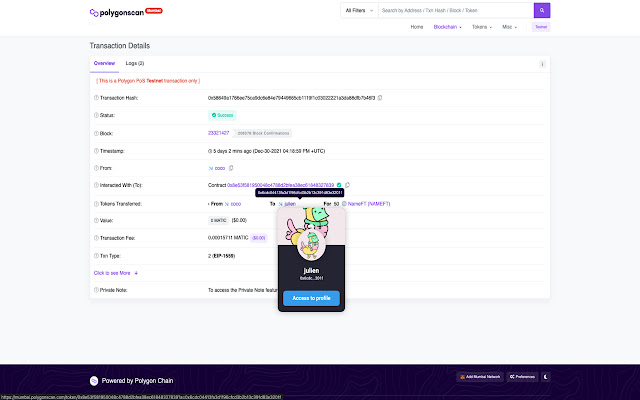Copy the contract address in Interacted With row
The width and height of the screenshot is (640, 400).
point(347,185)
